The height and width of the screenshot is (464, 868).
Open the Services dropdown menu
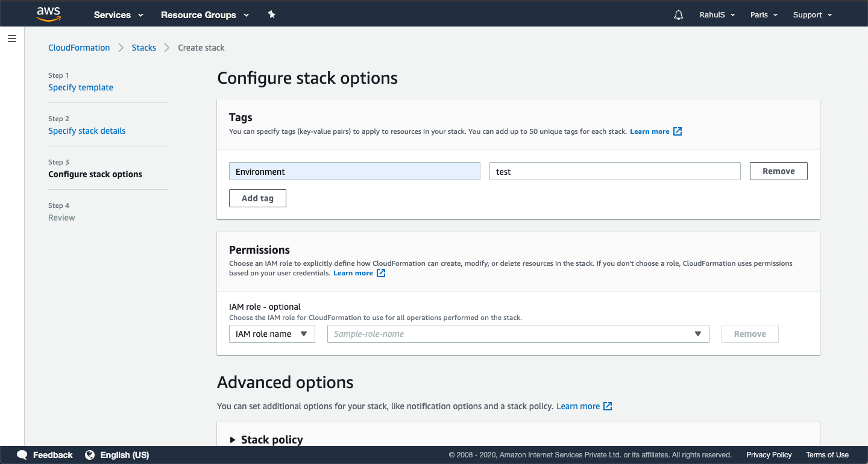(119, 15)
